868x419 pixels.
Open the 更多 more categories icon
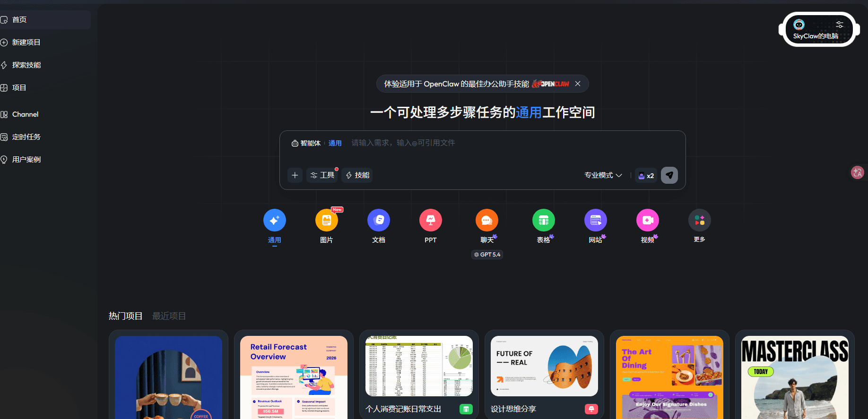[x=700, y=220]
